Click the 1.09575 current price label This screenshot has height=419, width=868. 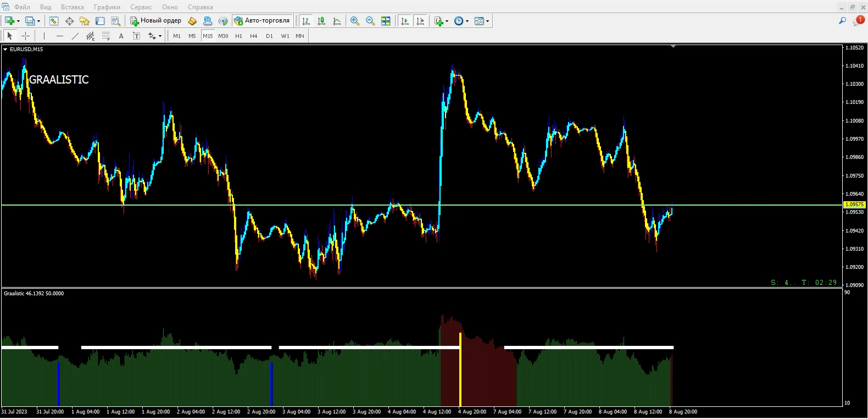[854, 205]
